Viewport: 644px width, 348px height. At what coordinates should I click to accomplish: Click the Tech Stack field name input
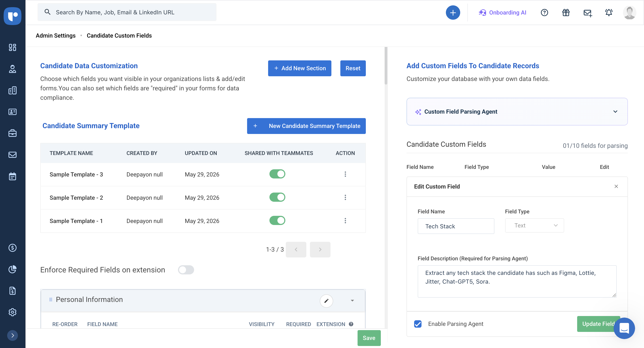pos(456,226)
